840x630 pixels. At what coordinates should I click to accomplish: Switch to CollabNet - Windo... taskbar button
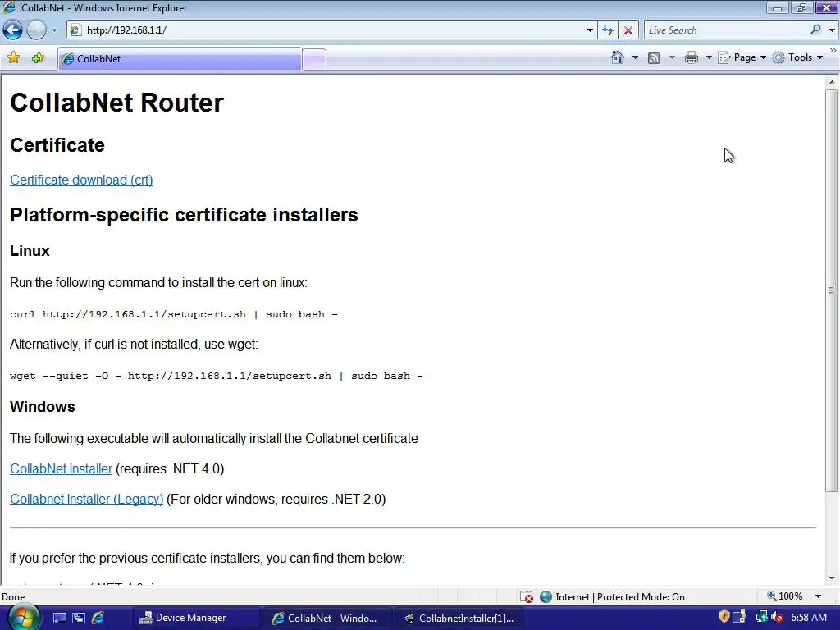(x=326, y=619)
